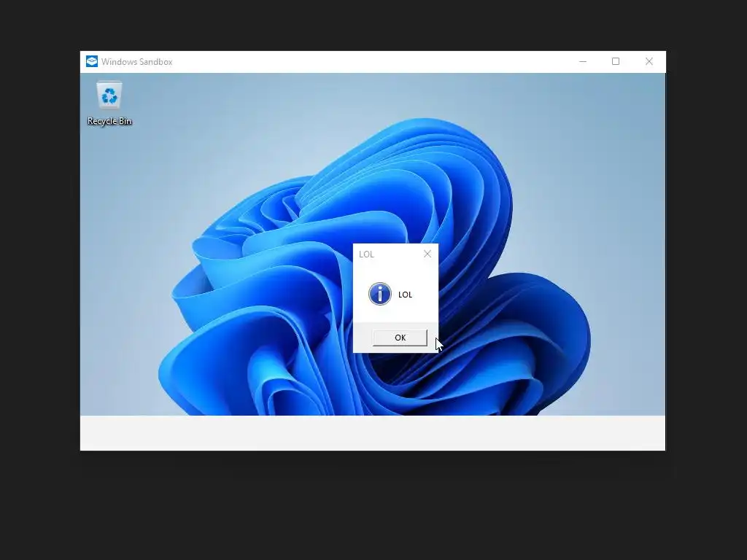The image size is (747, 560).
Task: Close the Windows Sandbox window
Action: pyautogui.click(x=649, y=61)
